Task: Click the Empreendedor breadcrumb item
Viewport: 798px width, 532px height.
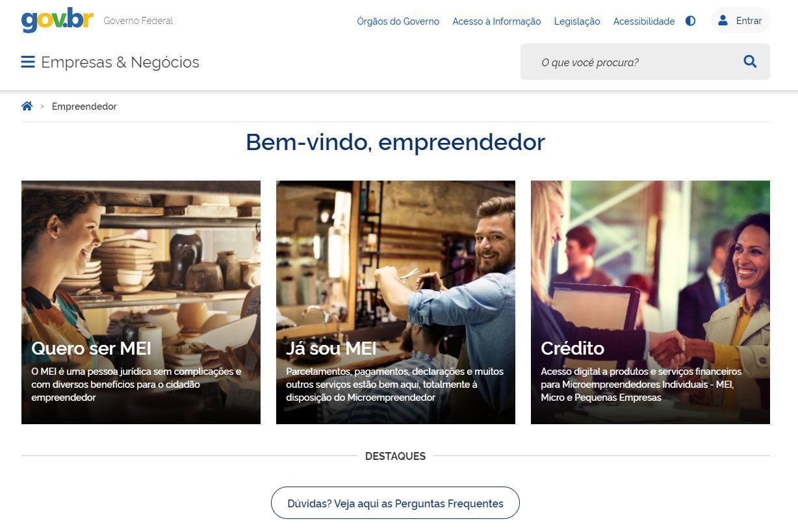Action: (84, 107)
